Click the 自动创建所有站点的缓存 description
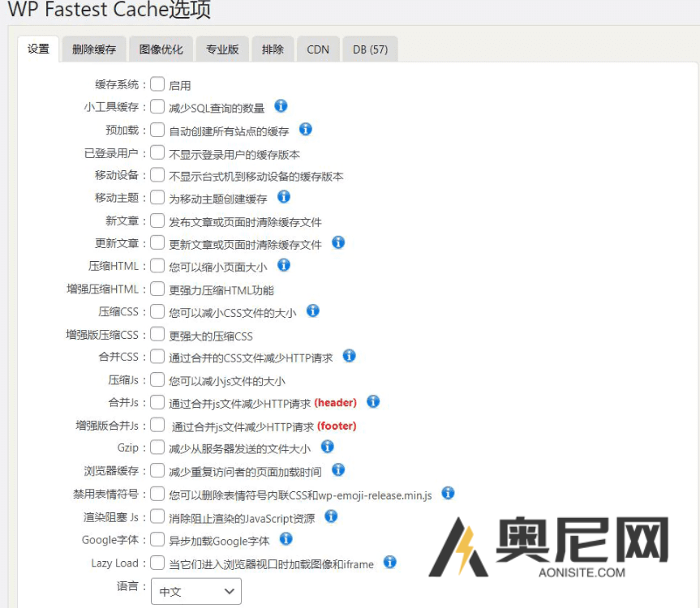This screenshot has height=608, width=700. [229, 131]
